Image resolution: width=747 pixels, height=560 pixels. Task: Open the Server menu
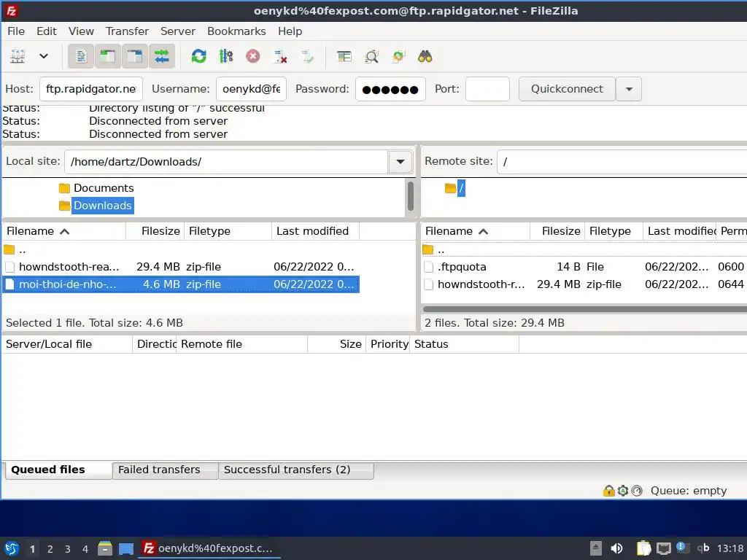[x=178, y=31]
